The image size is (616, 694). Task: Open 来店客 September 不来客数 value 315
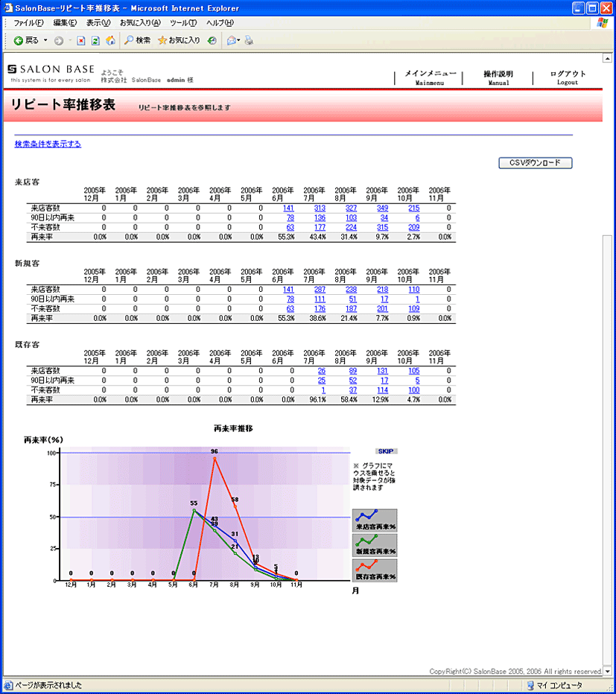point(383,228)
